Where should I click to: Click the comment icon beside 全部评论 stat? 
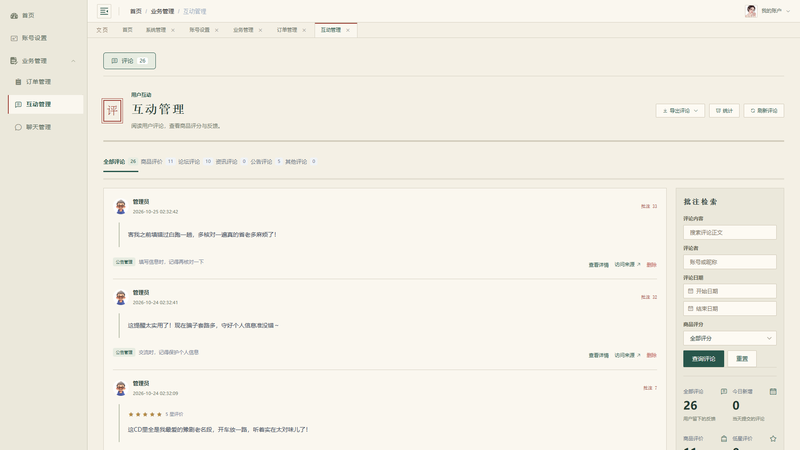[723, 391]
